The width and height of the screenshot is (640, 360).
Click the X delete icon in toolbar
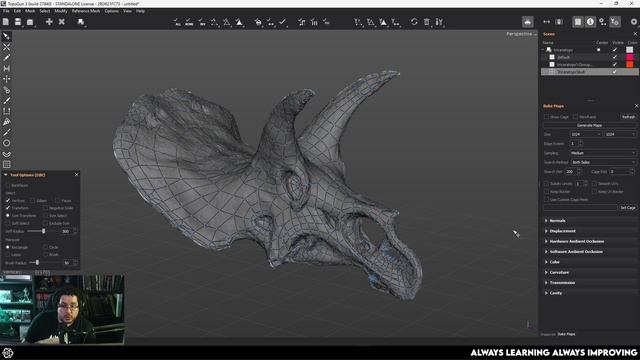coord(61,22)
